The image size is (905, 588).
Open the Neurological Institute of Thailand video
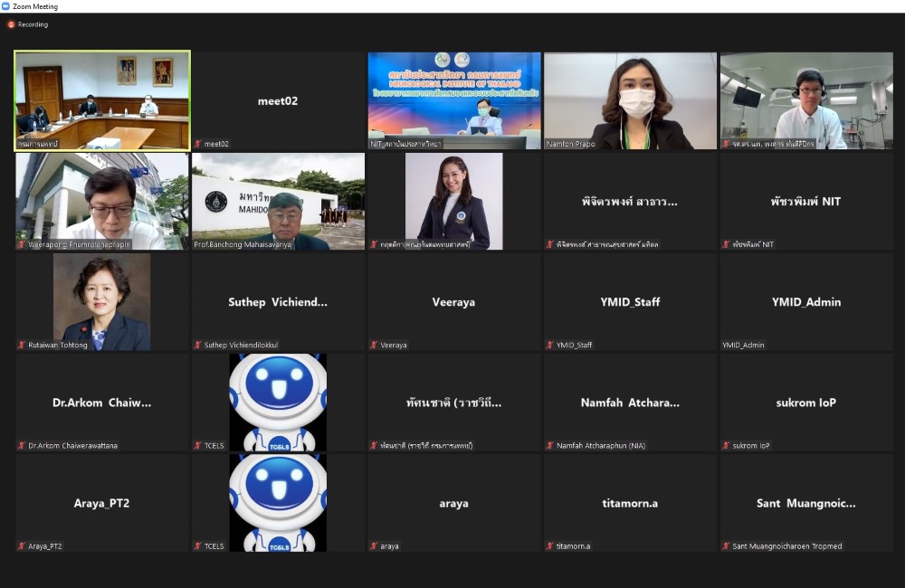click(x=454, y=98)
